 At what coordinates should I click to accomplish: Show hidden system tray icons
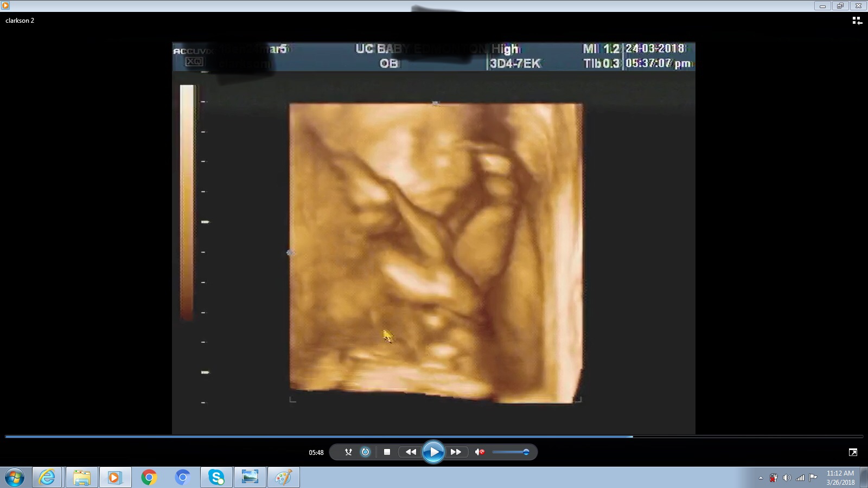point(761,478)
